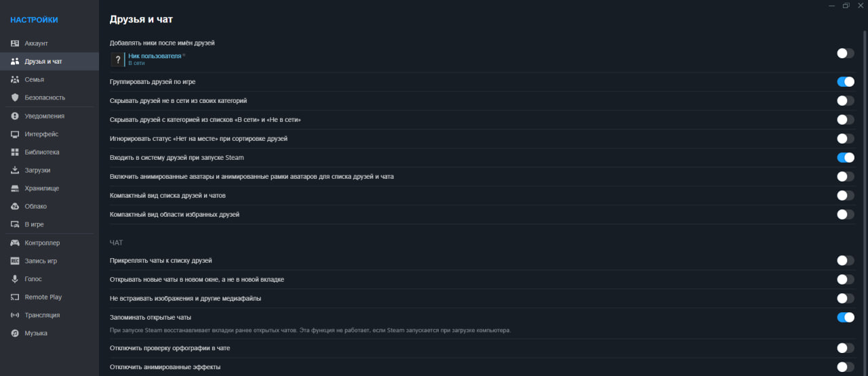Click the Voice microphone icon
Screen dimensions: 868x376
pos(15,279)
